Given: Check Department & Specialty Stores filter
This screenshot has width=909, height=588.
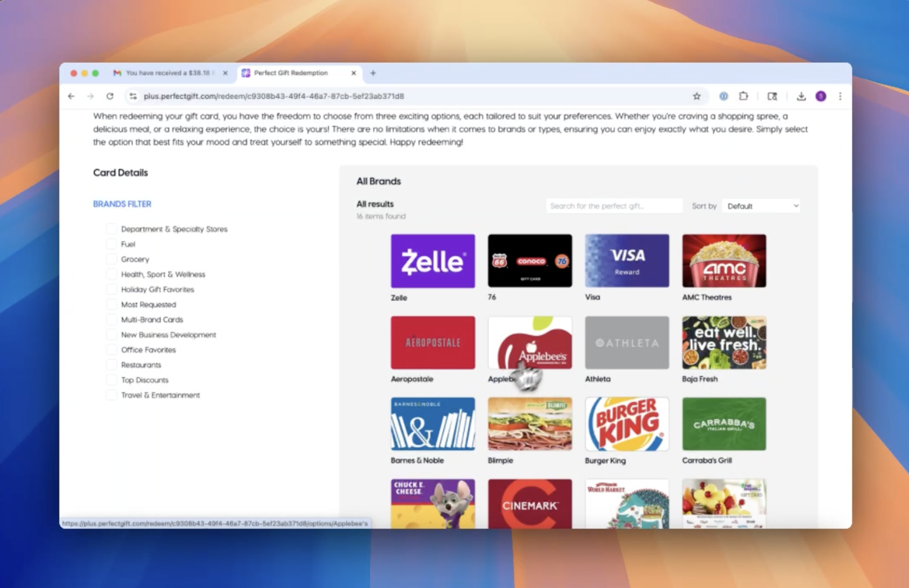Looking at the screenshot, I should [111, 229].
